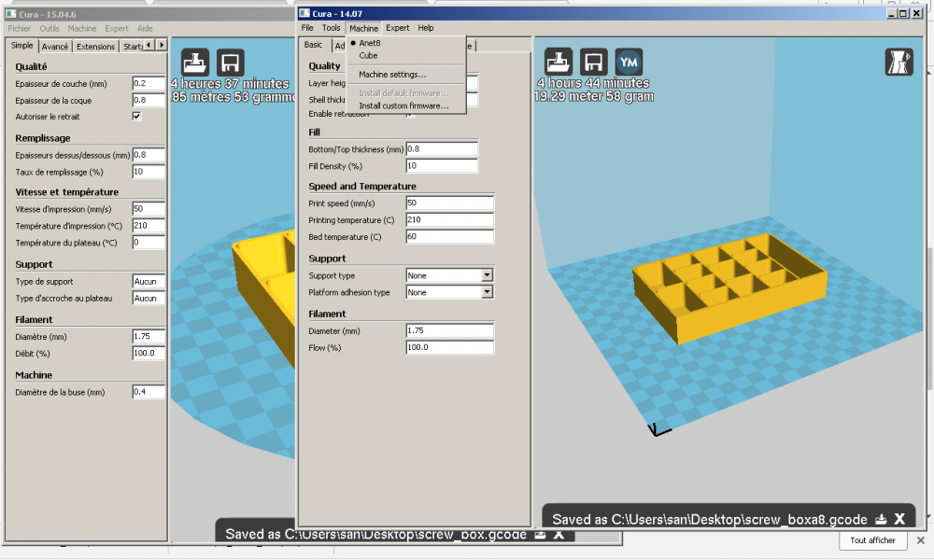Click the Epaisseur de la coque field

pyautogui.click(x=149, y=100)
